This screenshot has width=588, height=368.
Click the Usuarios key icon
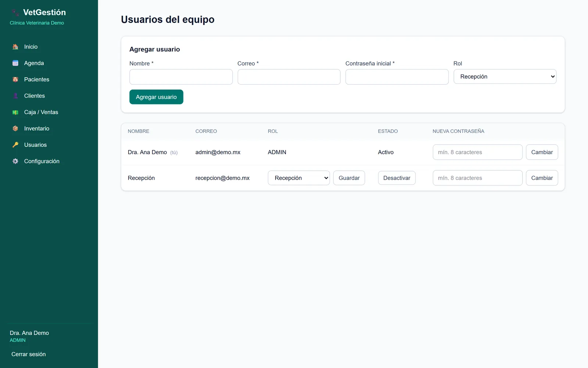pyautogui.click(x=15, y=145)
